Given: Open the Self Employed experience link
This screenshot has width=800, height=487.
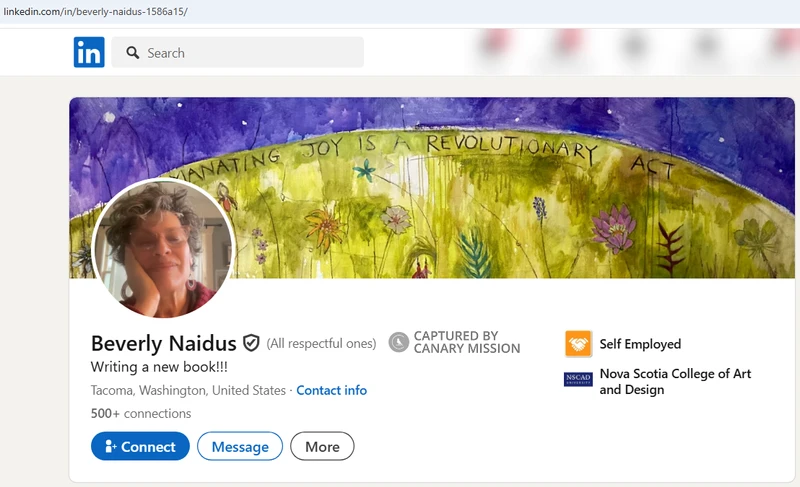Looking at the screenshot, I should 640,344.
